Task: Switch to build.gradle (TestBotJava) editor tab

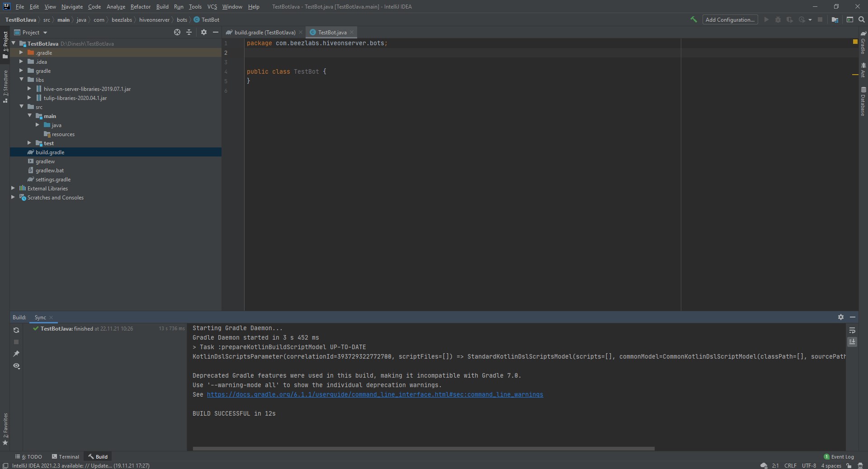Action: (x=264, y=32)
